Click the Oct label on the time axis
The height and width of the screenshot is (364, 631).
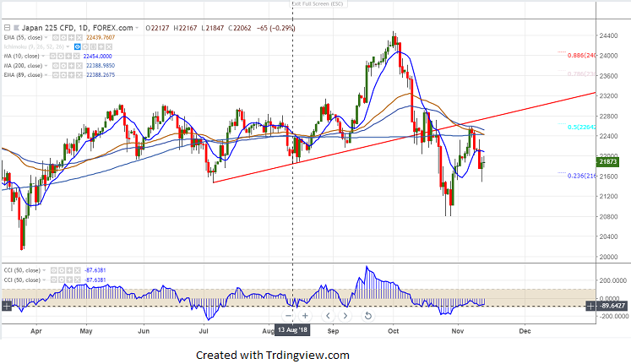tap(393, 331)
